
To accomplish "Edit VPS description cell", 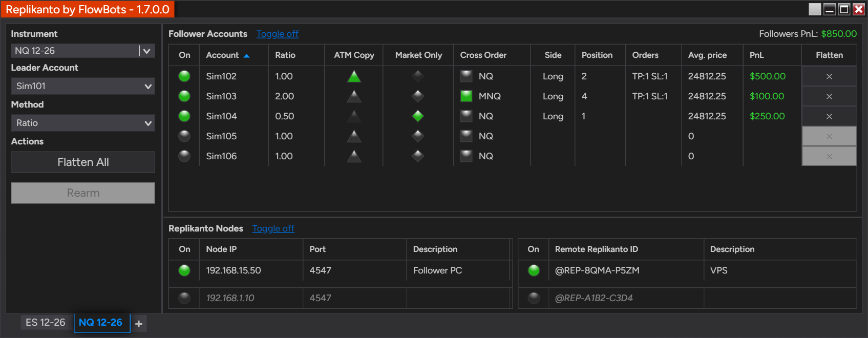I will pos(780,270).
